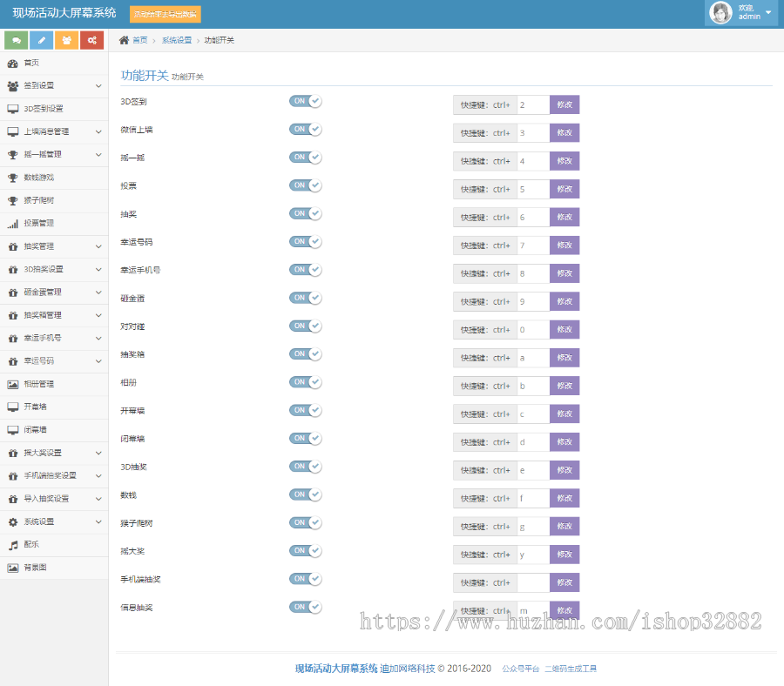Click the orange button in the header
Viewport: 784px width, 686px height.
[165, 14]
